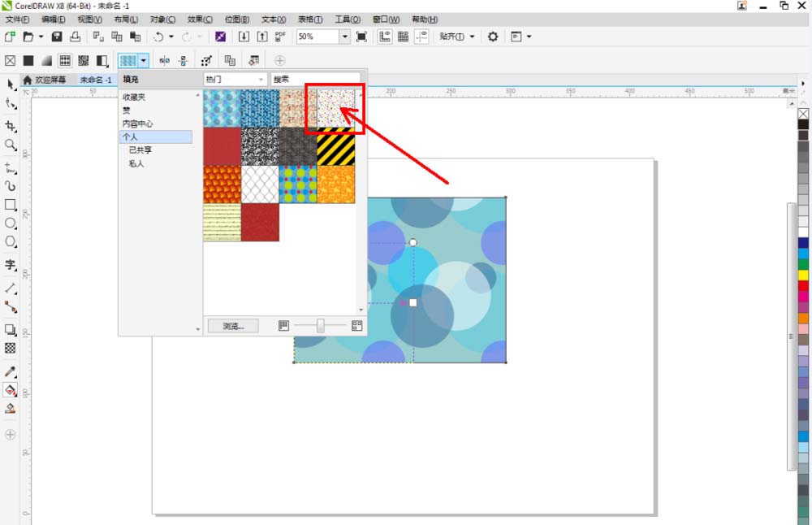Viewport: 812px width, 525px height.
Task: Select the Crop tool in toolbox
Action: click(x=11, y=126)
